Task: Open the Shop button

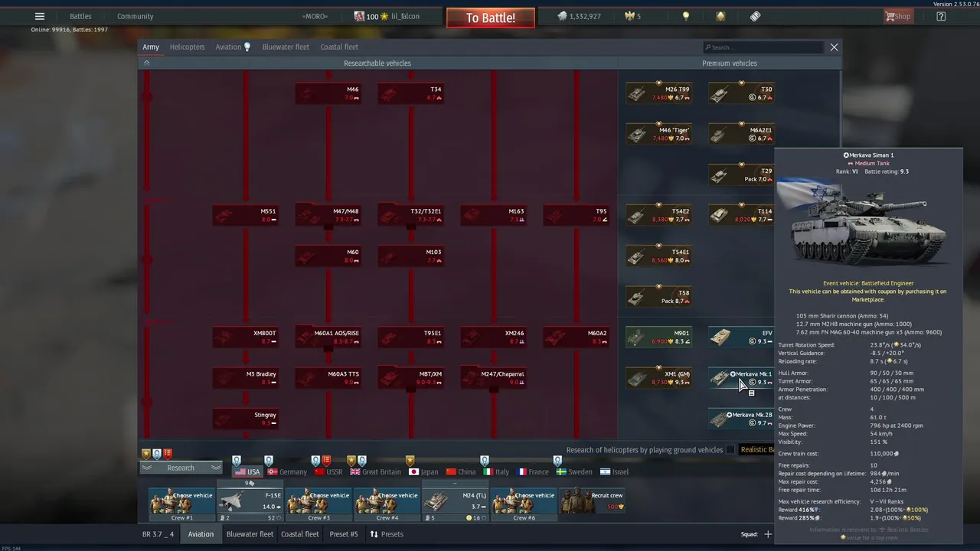Action: pos(898,16)
